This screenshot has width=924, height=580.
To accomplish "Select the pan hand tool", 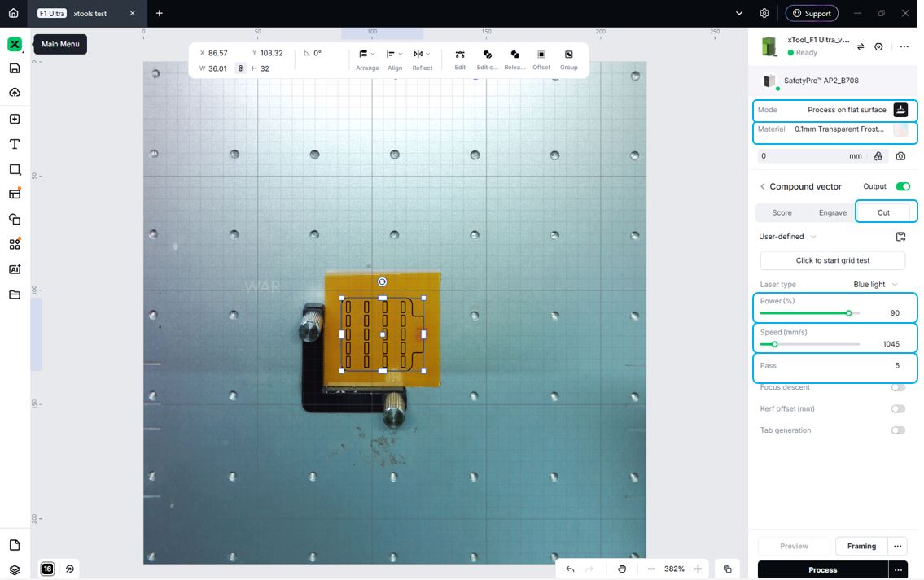I will point(622,569).
